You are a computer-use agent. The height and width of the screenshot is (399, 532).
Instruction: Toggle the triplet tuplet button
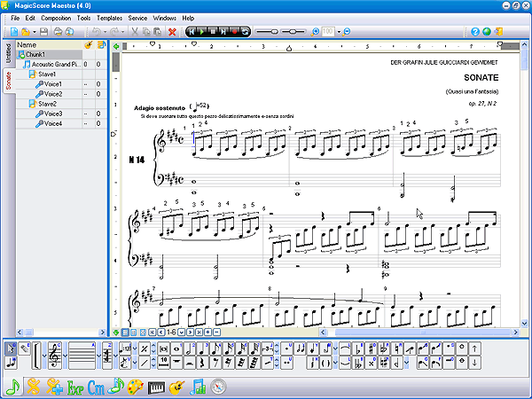tap(268, 348)
